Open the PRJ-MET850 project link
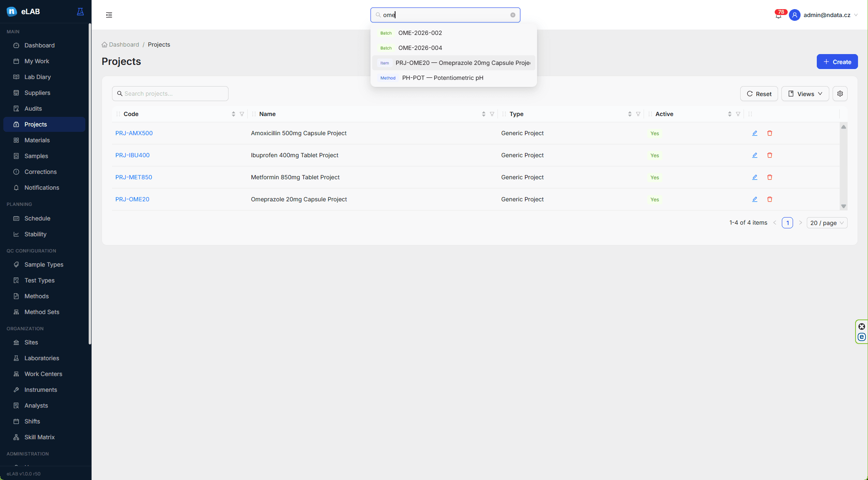 coord(134,177)
